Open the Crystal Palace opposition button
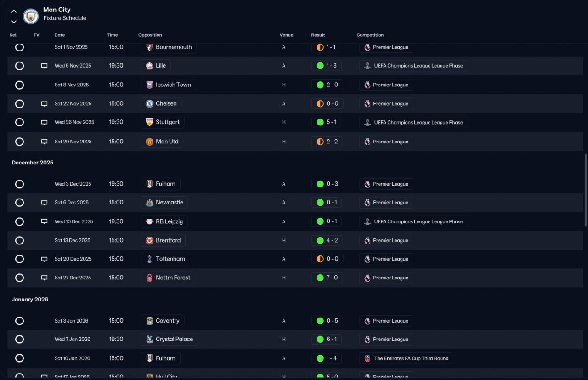The image size is (588, 380). 169,339
